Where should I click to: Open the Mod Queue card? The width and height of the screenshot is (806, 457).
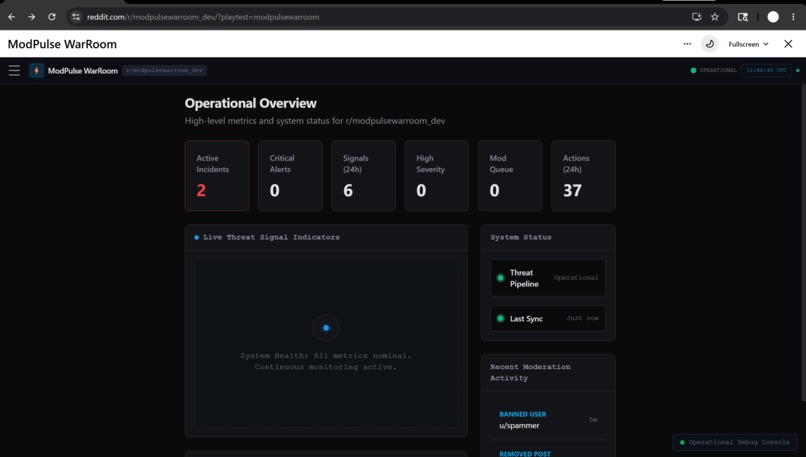point(510,176)
